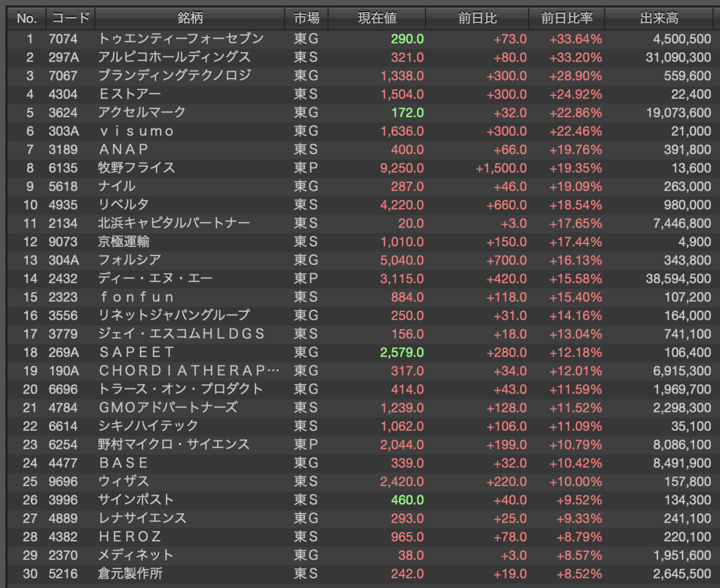Click current price 4,220.0
The height and width of the screenshot is (588, 720).
(401, 205)
